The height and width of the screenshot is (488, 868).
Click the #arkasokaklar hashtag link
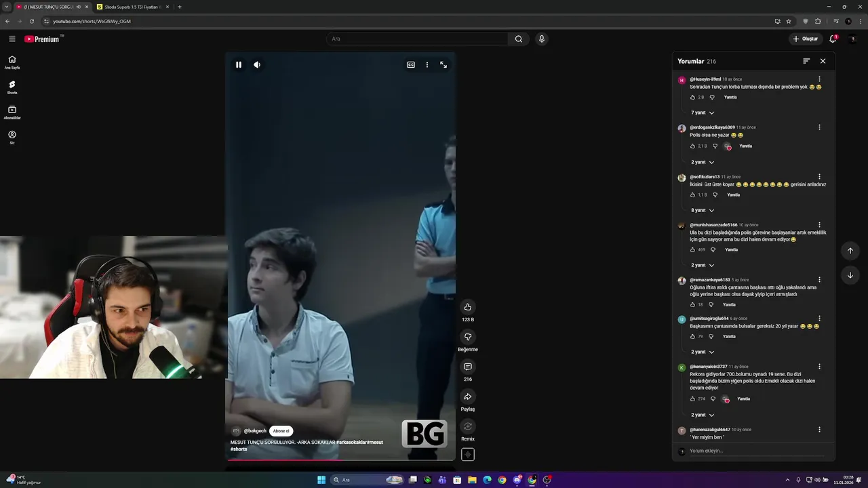pyautogui.click(x=351, y=442)
